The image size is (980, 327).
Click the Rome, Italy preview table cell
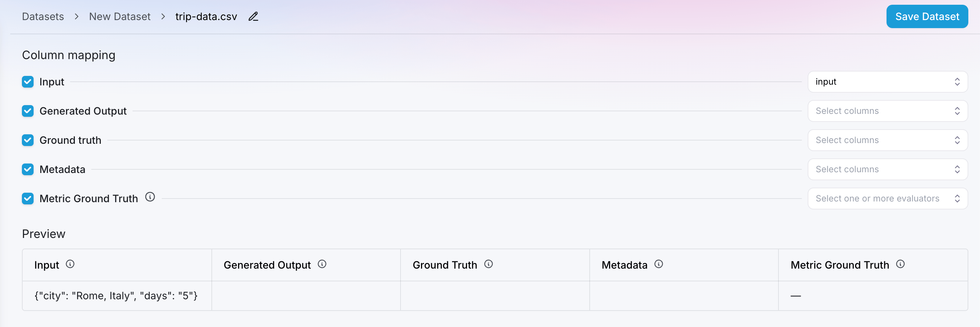(x=117, y=296)
